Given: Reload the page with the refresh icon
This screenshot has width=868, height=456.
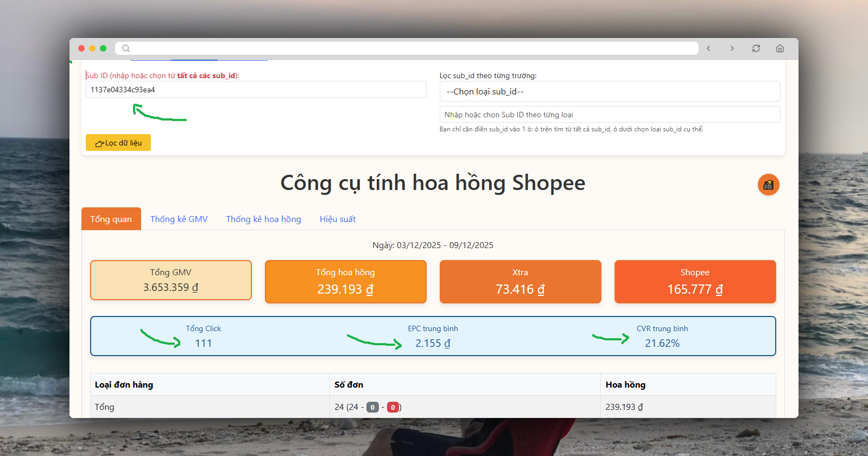Looking at the screenshot, I should point(756,48).
